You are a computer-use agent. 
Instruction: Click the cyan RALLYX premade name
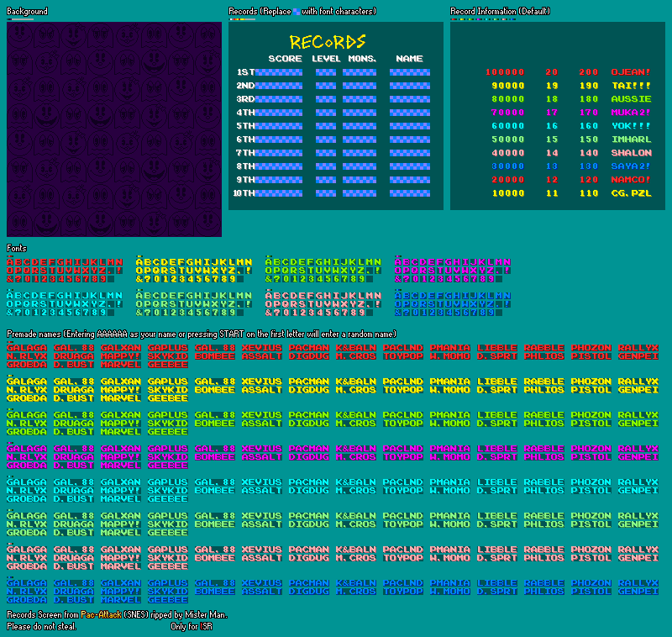point(638,482)
